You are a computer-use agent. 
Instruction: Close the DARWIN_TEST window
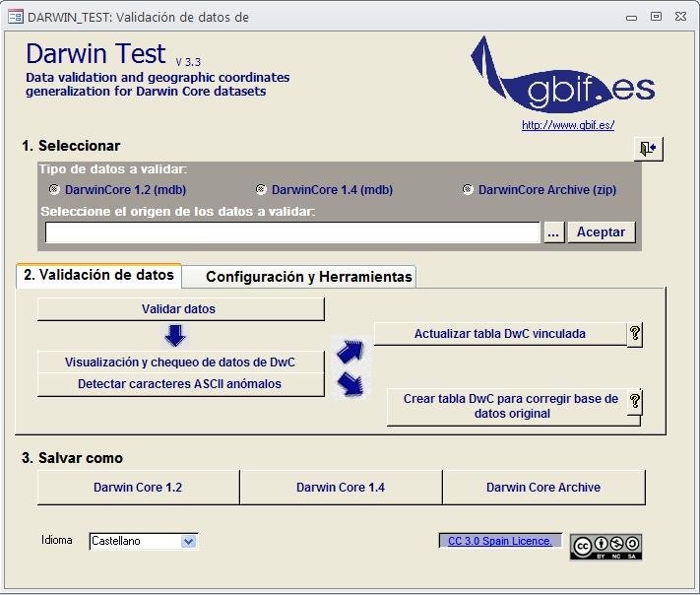coord(681,17)
